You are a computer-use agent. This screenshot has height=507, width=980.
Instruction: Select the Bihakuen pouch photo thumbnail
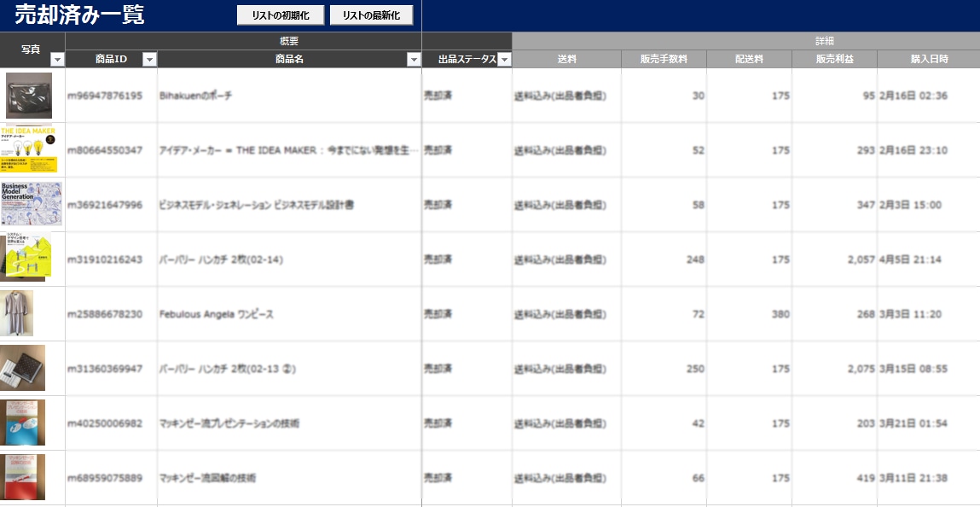coord(29,96)
